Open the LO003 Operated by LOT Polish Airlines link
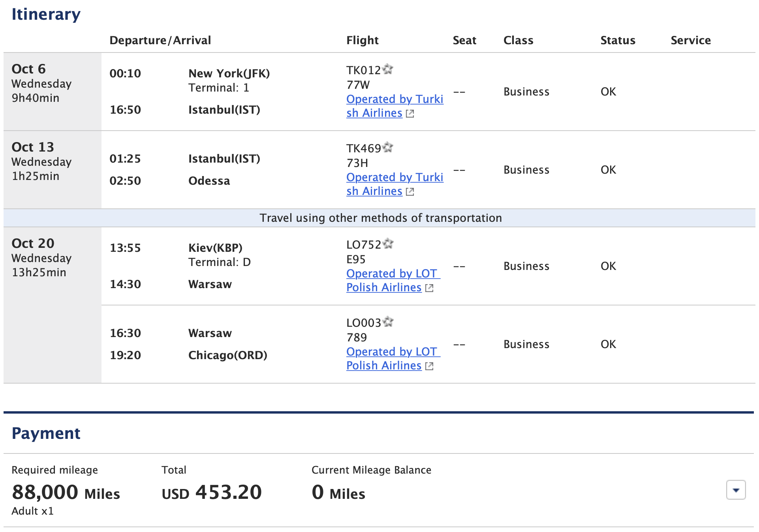This screenshot has width=759, height=532. coord(393,358)
